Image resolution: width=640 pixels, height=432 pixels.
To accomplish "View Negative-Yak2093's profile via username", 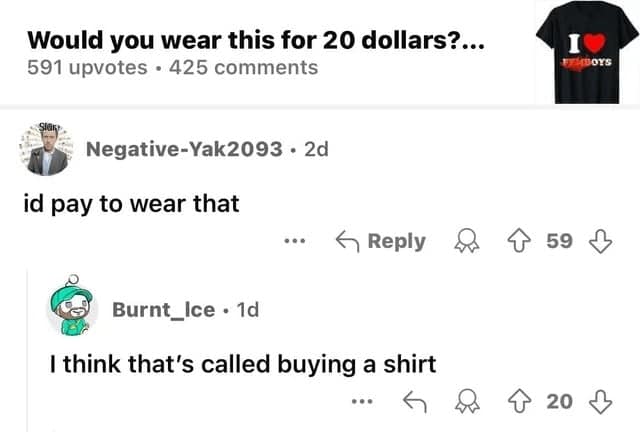I will pyautogui.click(x=184, y=149).
